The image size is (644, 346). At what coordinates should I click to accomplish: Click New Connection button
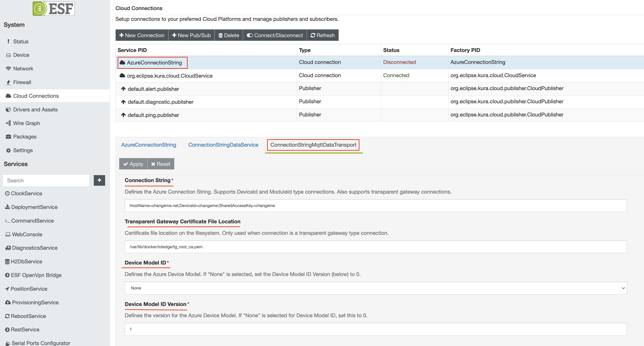click(x=142, y=35)
